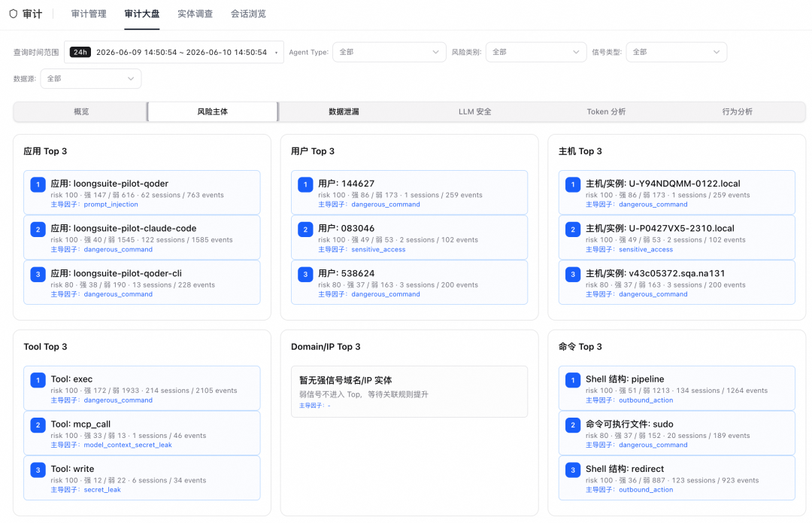Click rank 3 badge for user 538624
This screenshot has height=523, width=812.
[x=305, y=274]
